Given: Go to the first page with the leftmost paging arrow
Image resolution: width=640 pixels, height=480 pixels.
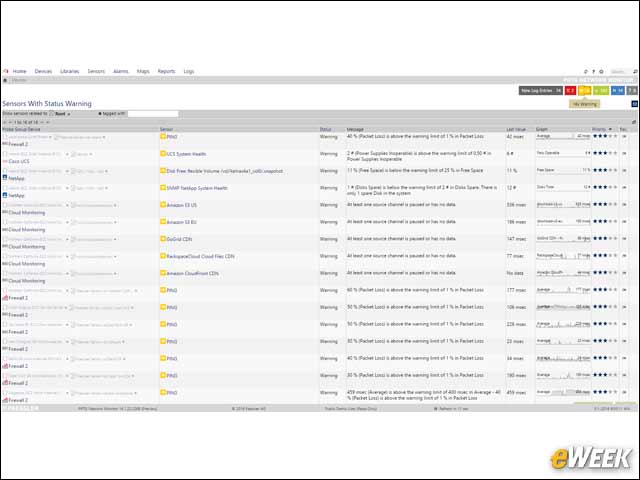Looking at the screenshot, I should tap(5, 122).
